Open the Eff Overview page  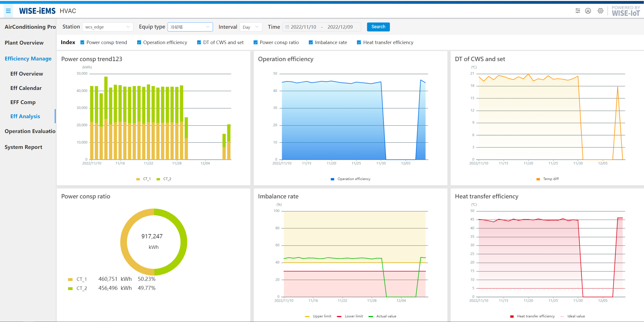pyautogui.click(x=27, y=74)
